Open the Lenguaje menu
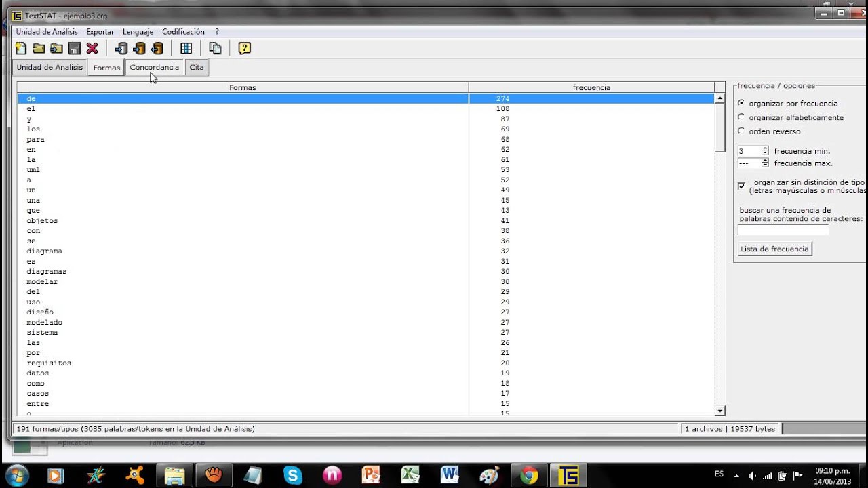The image size is (868, 488). coord(138,32)
